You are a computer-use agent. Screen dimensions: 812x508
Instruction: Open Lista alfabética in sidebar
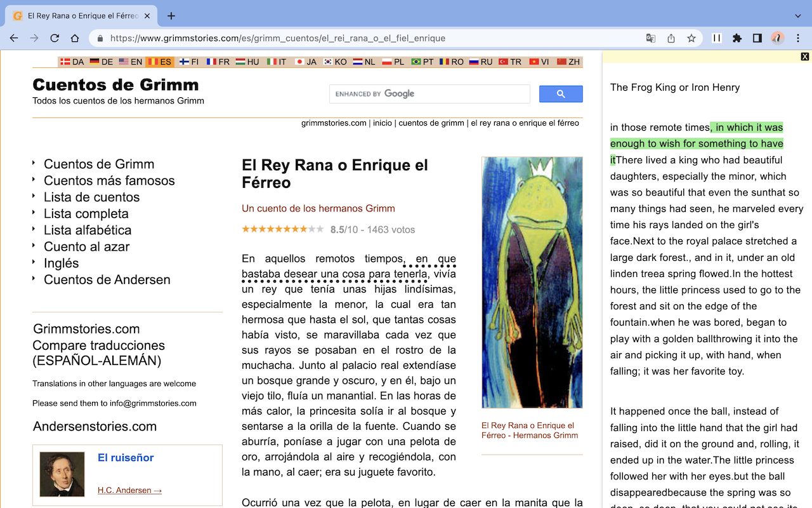tap(88, 231)
